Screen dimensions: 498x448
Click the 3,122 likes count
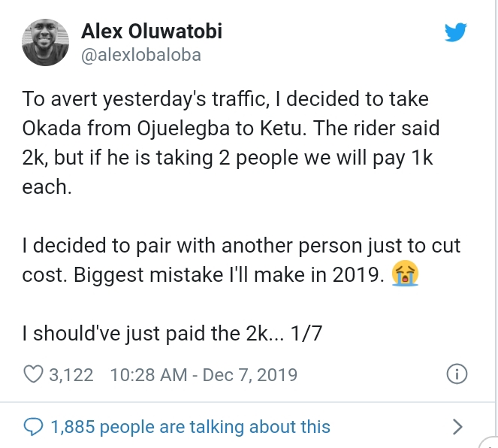(x=71, y=374)
